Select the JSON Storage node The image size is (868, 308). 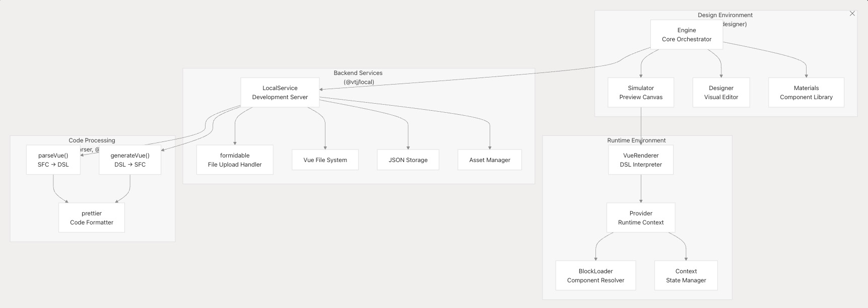click(408, 160)
